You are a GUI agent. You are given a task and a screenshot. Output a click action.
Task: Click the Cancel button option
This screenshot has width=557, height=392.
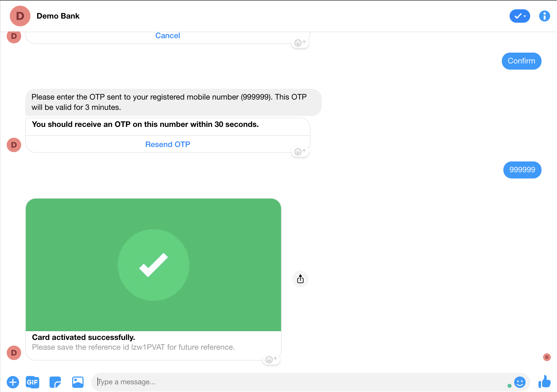click(168, 35)
